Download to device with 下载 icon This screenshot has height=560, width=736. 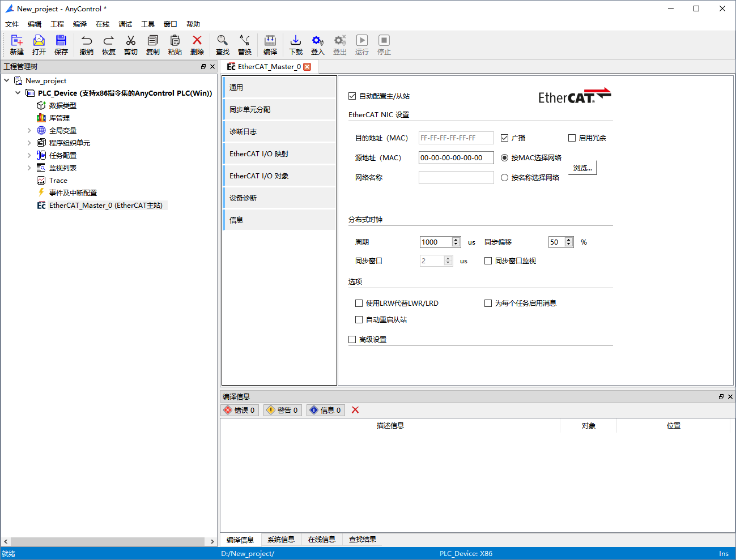click(296, 44)
